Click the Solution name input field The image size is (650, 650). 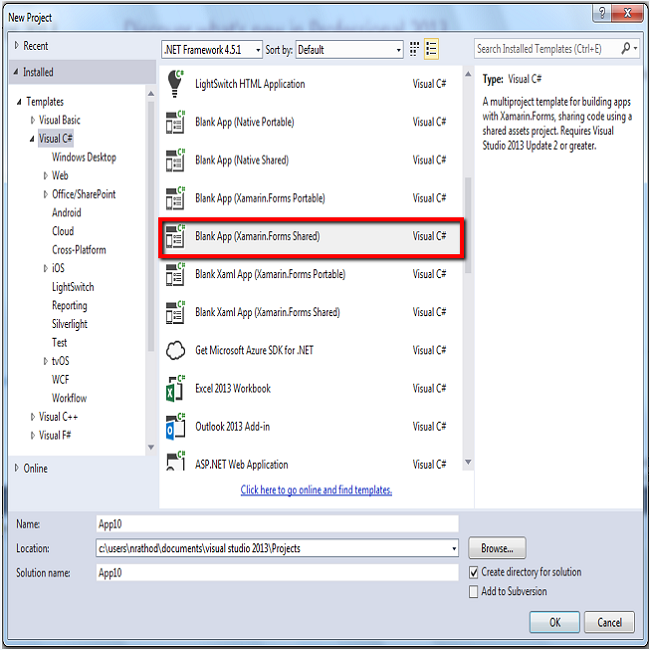click(277, 573)
